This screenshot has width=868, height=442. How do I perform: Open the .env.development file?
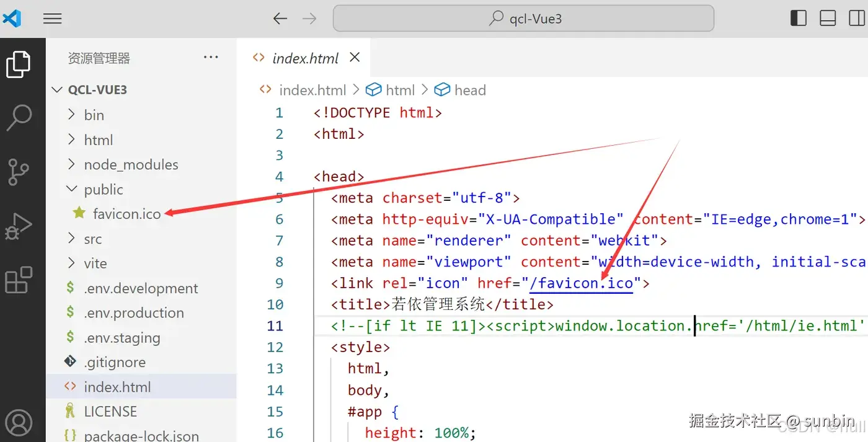point(141,288)
